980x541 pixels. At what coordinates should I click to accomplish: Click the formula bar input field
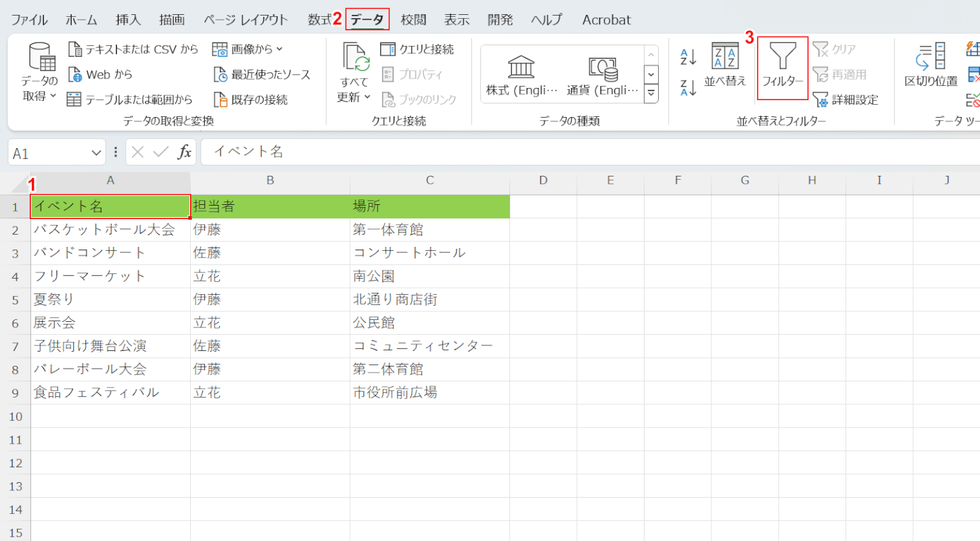590,151
